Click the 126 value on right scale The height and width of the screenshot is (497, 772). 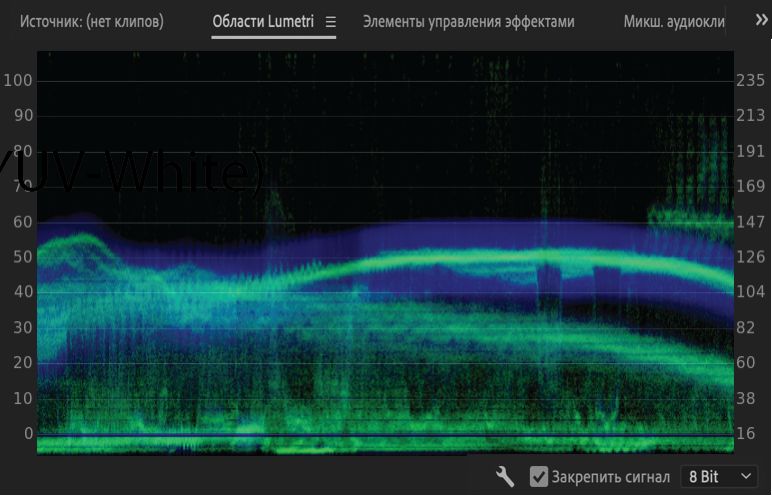750,257
